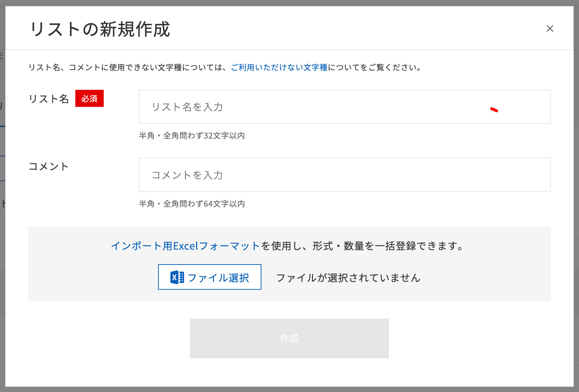Click the 64文字以内 helper text under コメント

click(193, 204)
